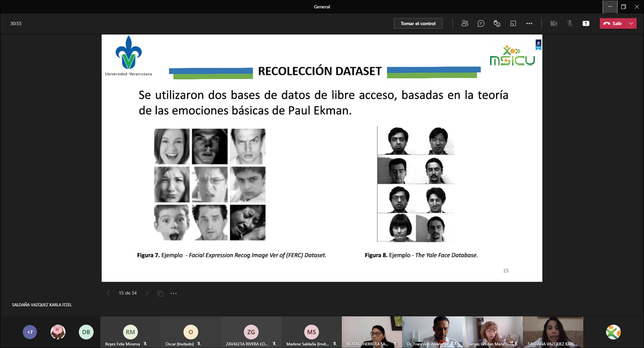Open the meeting chat
The width and height of the screenshot is (644, 348).
point(481,23)
